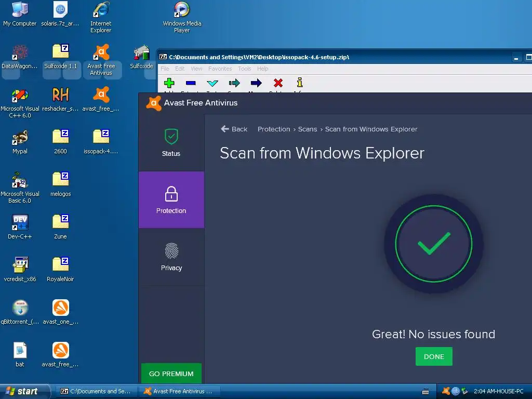Open the Help menu in 7-Zip
Viewport: 532px width, 399px height.
point(262,69)
